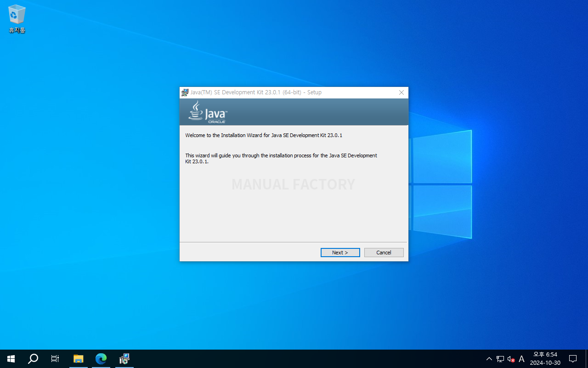Click the muted volume tray icon
588x368 pixels.
click(x=511, y=359)
